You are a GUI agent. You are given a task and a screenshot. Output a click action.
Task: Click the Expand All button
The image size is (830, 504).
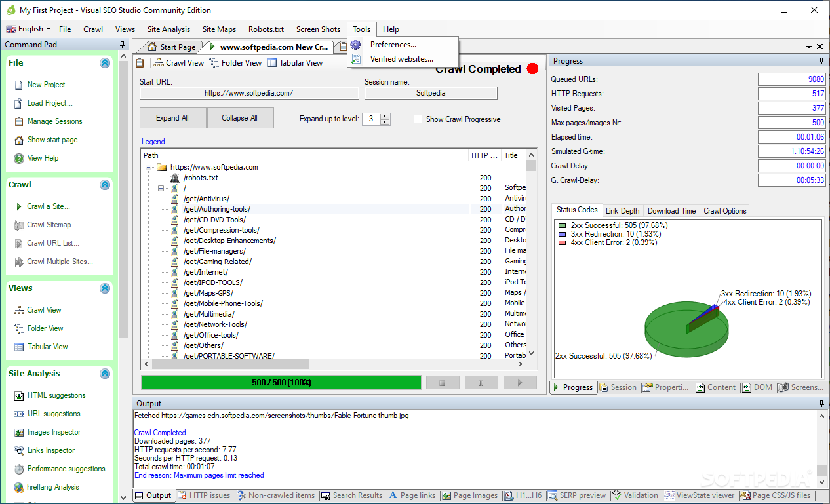pyautogui.click(x=172, y=118)
